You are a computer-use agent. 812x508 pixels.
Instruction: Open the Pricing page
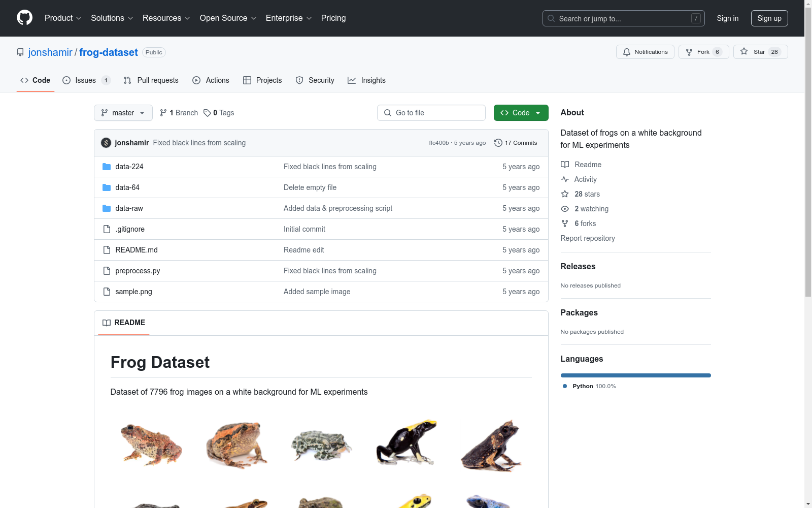tap(333, 18)
